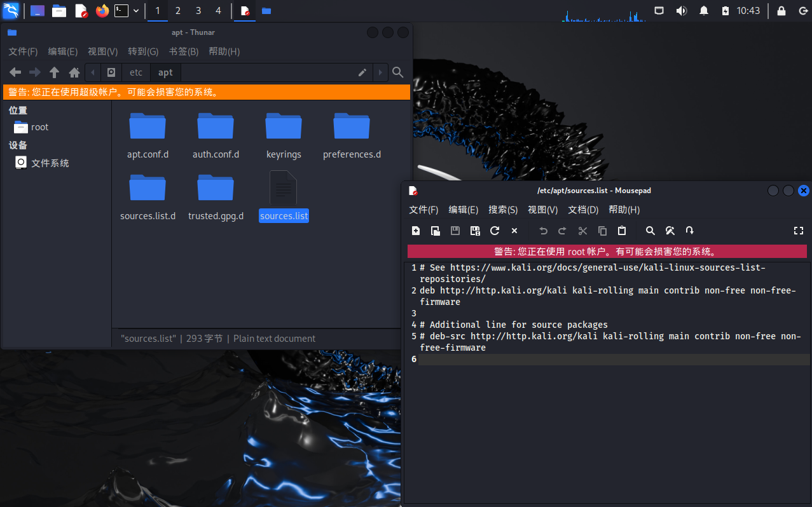The height and width of the screenshot is (507, 812).
Task: Open Mousepad's 文档(D) menu
Action: (583, 210)
